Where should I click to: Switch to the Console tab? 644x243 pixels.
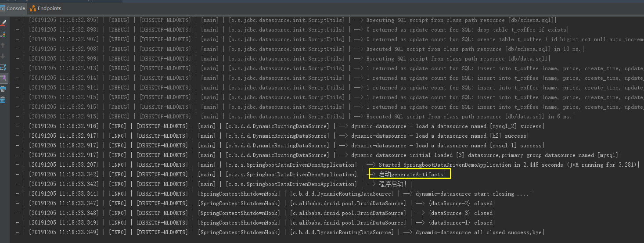(13, 8)
